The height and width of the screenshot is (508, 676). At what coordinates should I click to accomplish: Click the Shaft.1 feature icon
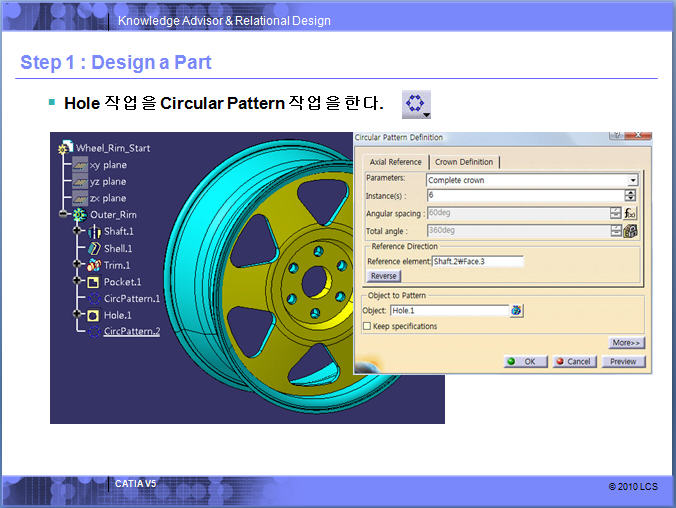point(94,232)
